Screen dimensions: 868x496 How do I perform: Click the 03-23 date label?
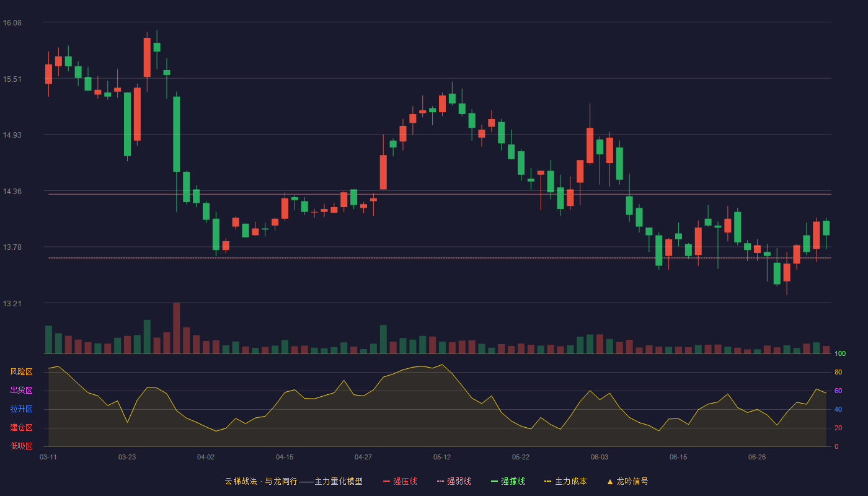(127, 457)
